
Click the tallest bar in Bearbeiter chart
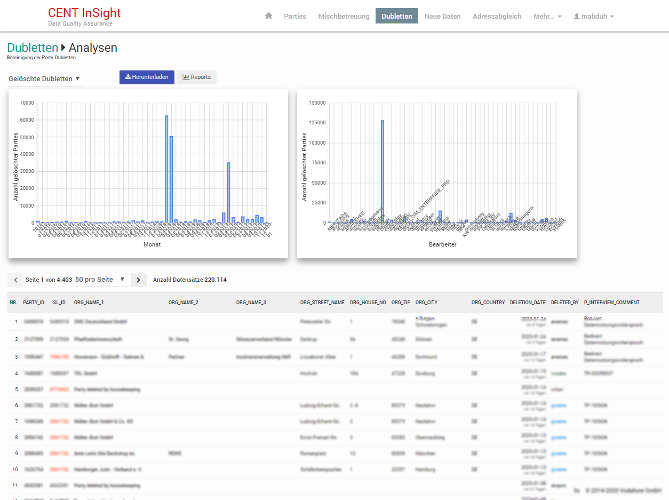(382, 170)
